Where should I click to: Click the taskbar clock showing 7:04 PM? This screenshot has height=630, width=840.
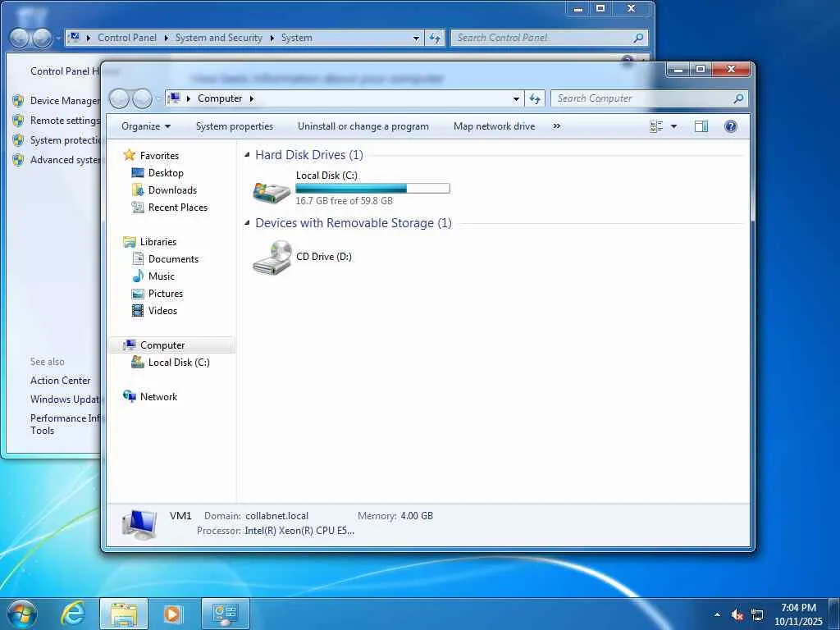tap(798, 614)
